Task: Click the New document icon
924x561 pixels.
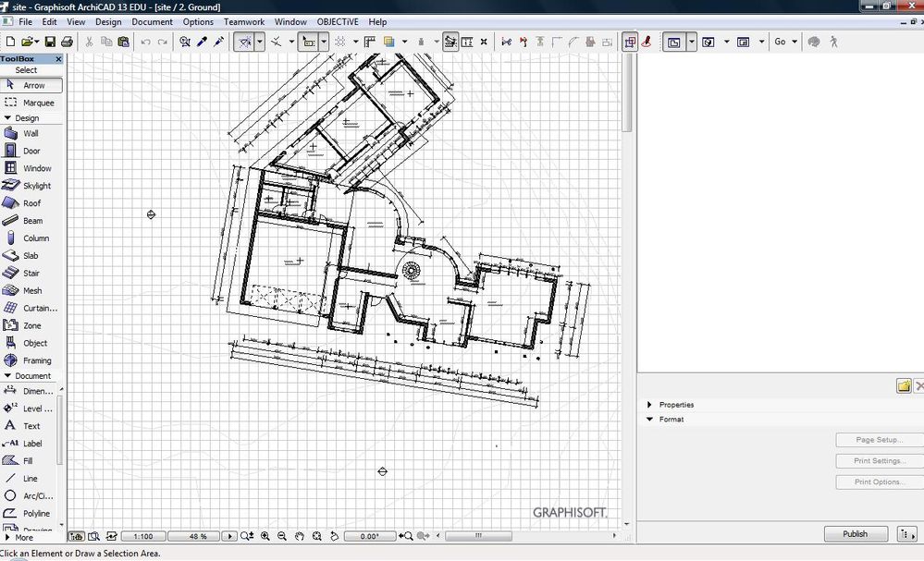Action: pos(10,42)
